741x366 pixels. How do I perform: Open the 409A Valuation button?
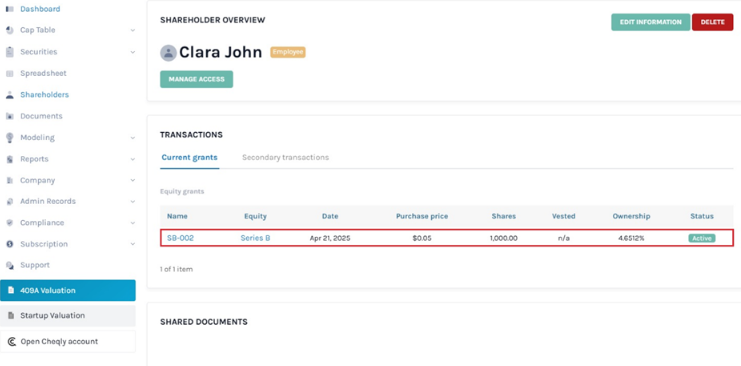point(68,290)
